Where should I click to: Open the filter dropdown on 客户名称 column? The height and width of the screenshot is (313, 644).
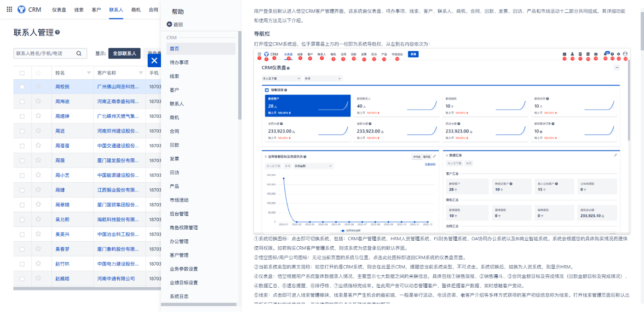pos(141,73)
